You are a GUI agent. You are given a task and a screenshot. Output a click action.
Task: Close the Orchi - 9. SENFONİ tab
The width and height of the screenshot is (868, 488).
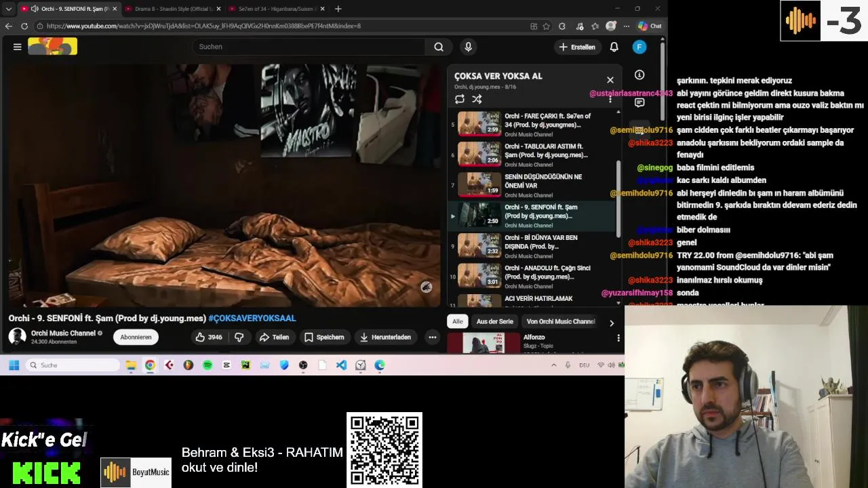115,9
